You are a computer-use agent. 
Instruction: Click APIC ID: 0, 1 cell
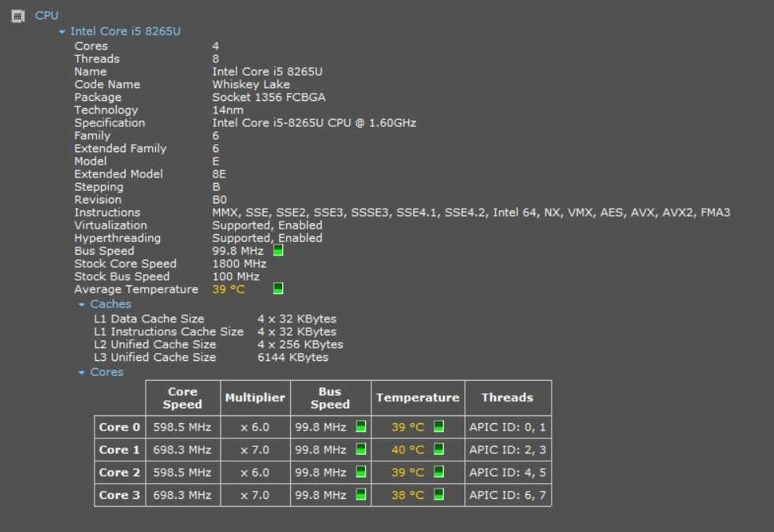(508, 427)
